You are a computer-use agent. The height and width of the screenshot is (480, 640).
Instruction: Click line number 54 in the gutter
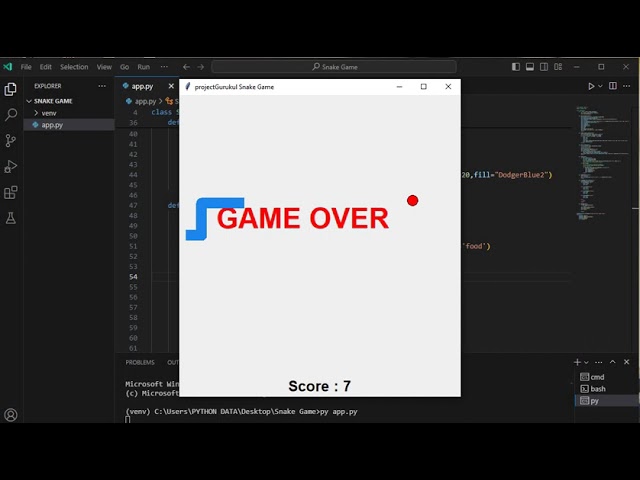(x=133, y=277)
